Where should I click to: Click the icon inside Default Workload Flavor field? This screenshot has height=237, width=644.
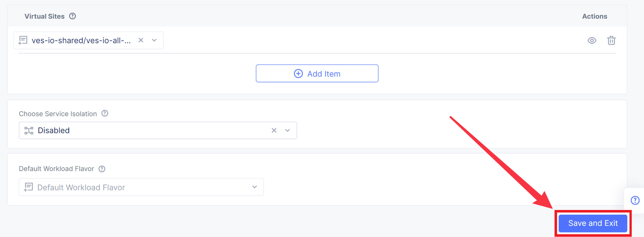28,187
